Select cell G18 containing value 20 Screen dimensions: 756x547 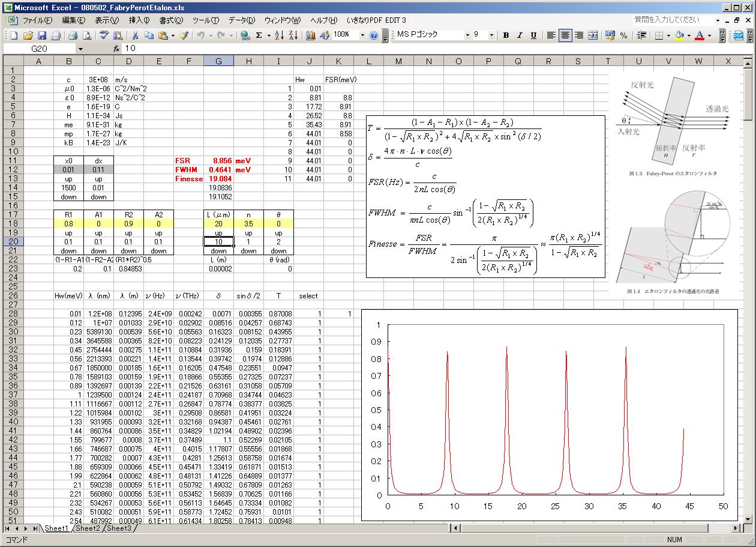coord(218,223)
